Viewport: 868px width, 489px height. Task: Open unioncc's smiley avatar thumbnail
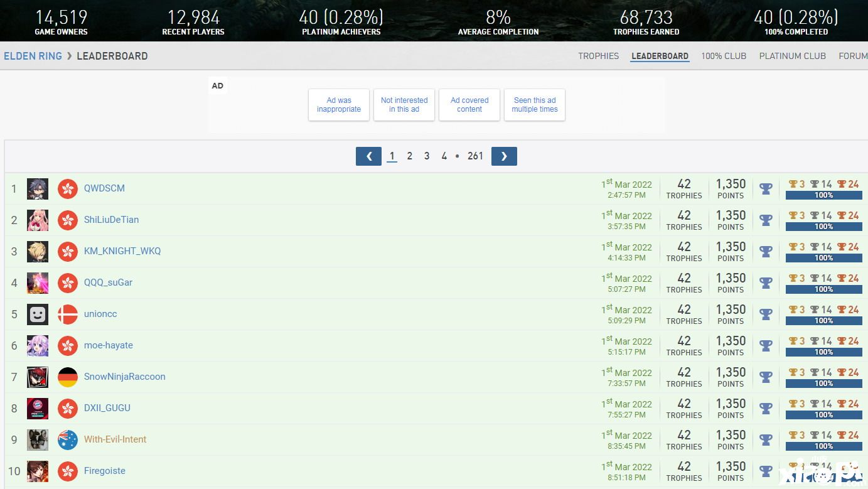[x=38, y=314]
